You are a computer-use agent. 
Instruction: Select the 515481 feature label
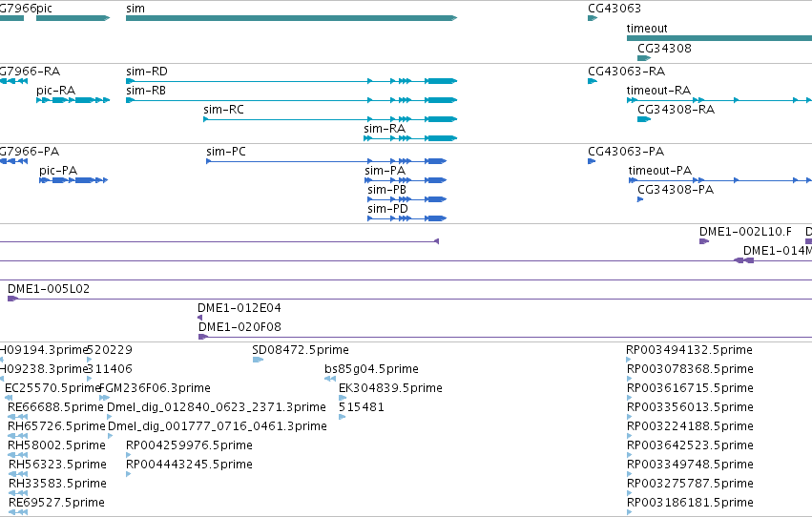(362, 407)
